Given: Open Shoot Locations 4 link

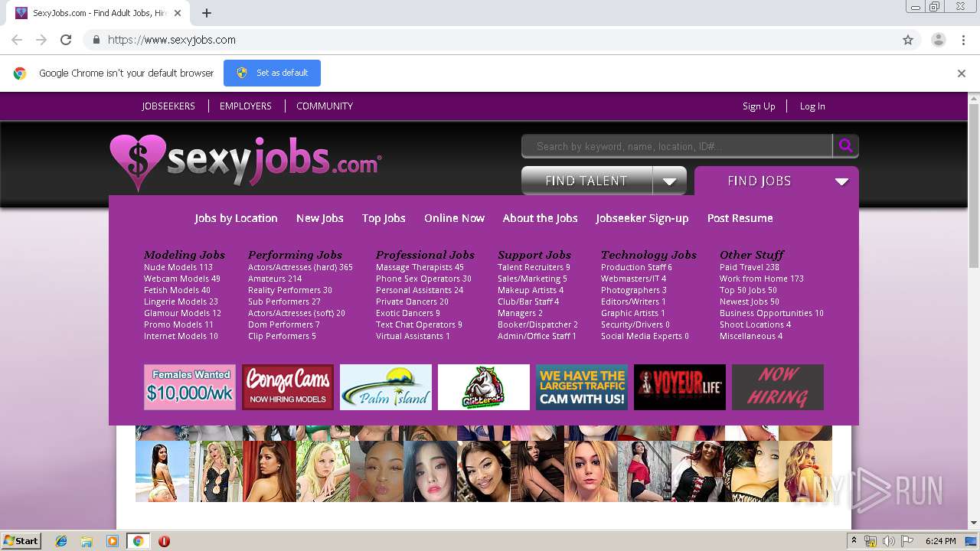Looking at the screenshot, I should pos(755,324).
